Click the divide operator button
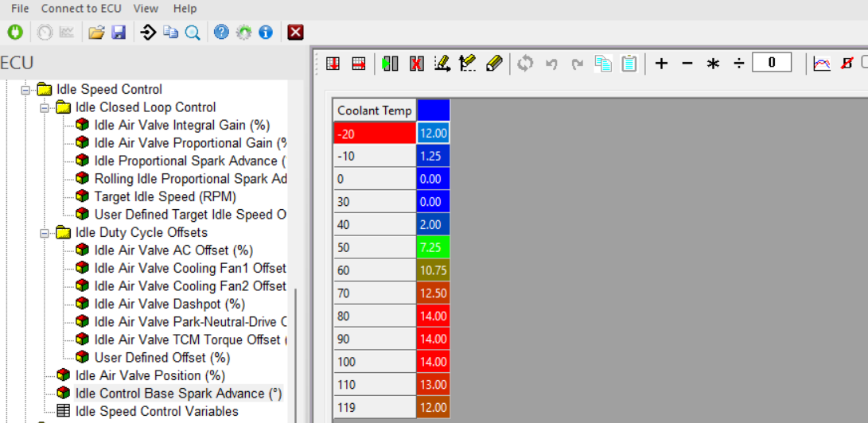The image size is (868, 423). click(738, 64)
